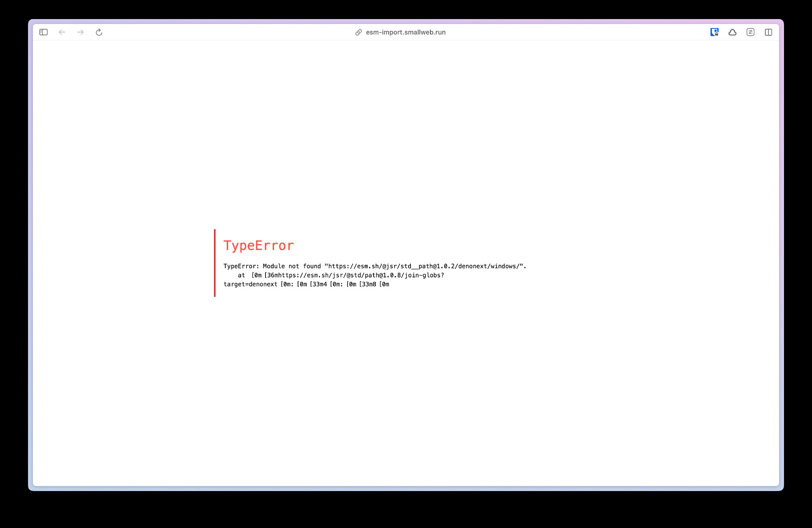
Task: Open the cloud extension icon
Action: tap(732, 32)
